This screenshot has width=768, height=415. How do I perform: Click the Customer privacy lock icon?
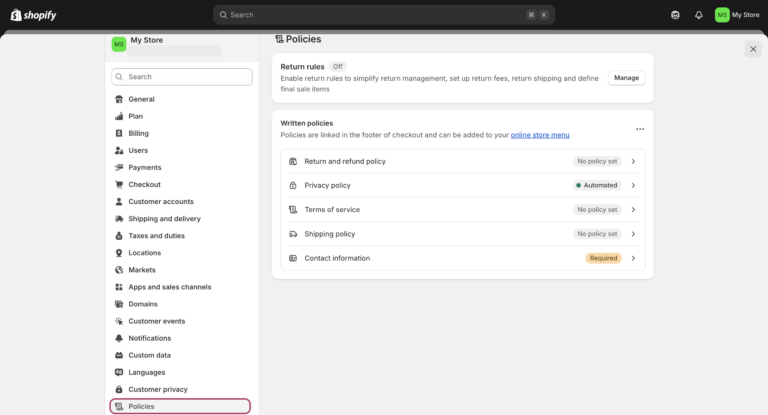[119, 389]
